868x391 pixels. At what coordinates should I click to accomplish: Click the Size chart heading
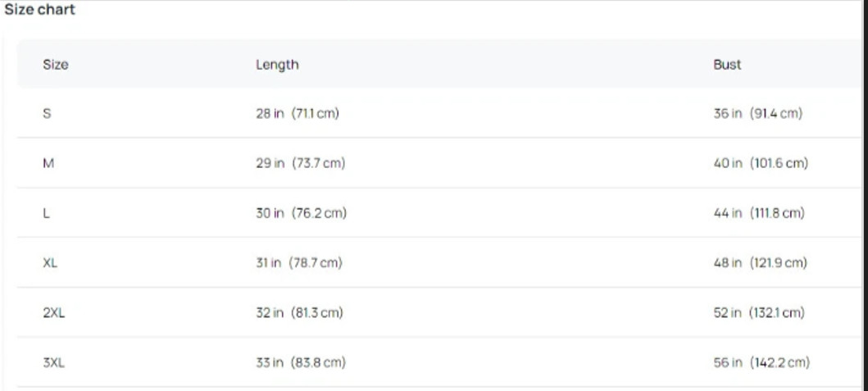coord(39,10)
